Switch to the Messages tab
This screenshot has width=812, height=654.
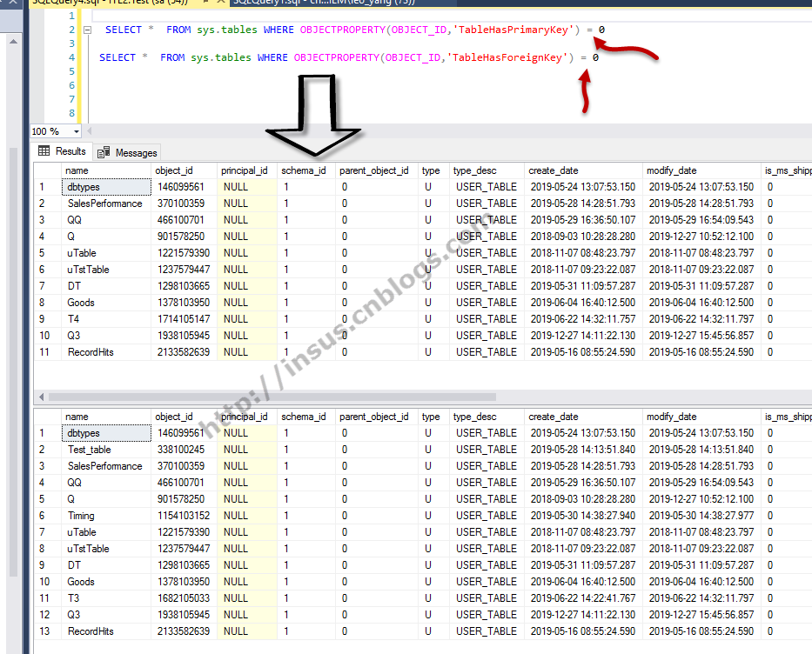127,153
